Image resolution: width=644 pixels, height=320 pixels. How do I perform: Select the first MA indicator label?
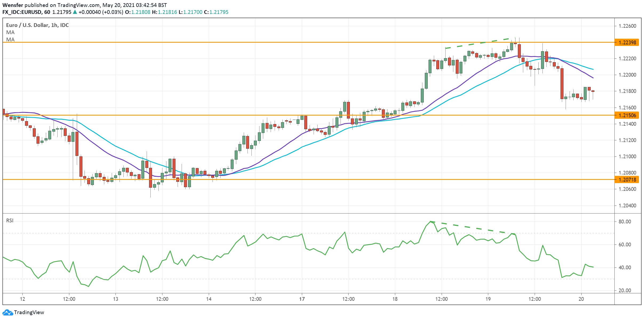coord(10,32)
